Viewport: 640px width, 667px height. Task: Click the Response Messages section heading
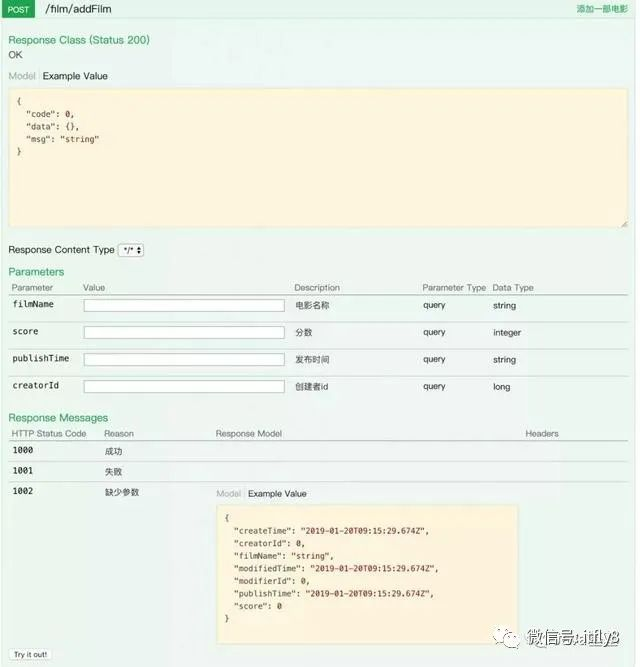click(58, 418)
